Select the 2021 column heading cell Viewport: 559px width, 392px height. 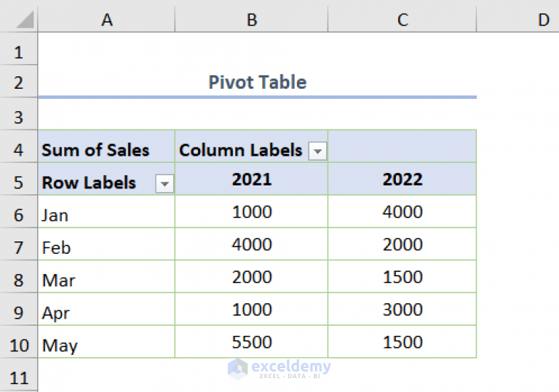click(251, 179)
